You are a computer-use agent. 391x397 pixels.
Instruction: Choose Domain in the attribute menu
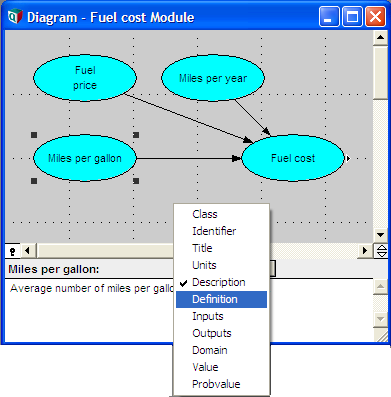point(221,350)
